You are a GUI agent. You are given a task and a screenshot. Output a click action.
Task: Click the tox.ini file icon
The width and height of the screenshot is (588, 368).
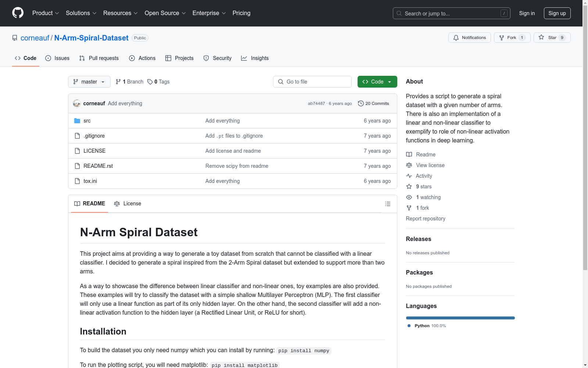click(77, 181)
